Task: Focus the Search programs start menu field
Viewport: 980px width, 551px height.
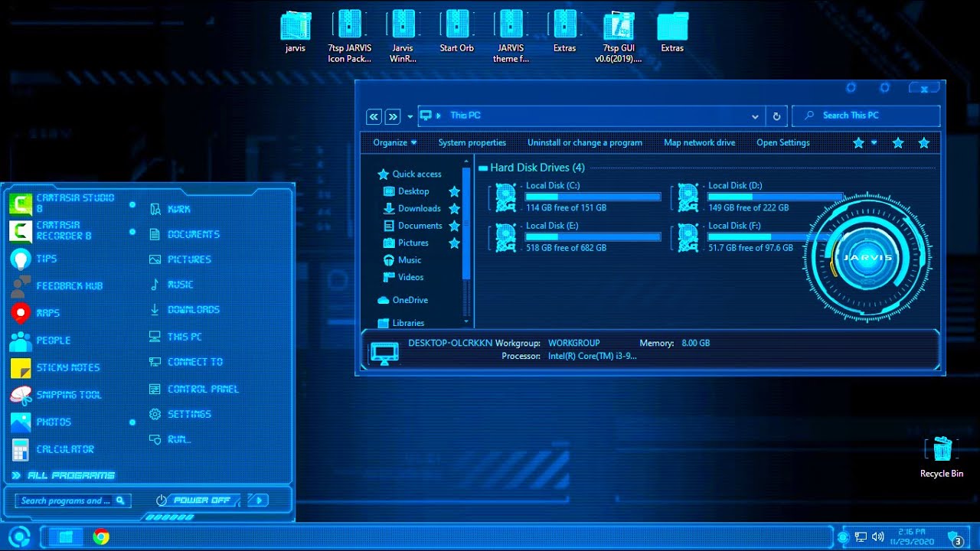Action: 73,500
